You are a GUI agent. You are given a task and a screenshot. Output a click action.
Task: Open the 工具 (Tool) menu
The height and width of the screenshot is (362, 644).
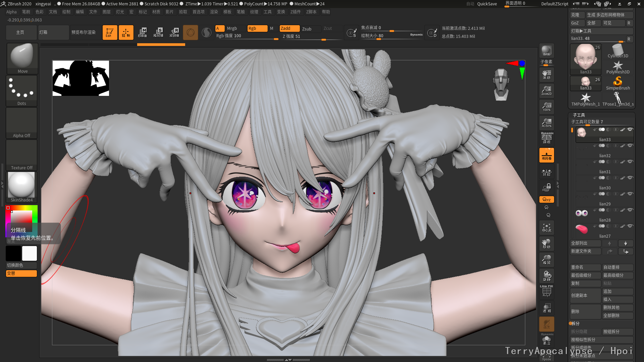click(267, 12)
